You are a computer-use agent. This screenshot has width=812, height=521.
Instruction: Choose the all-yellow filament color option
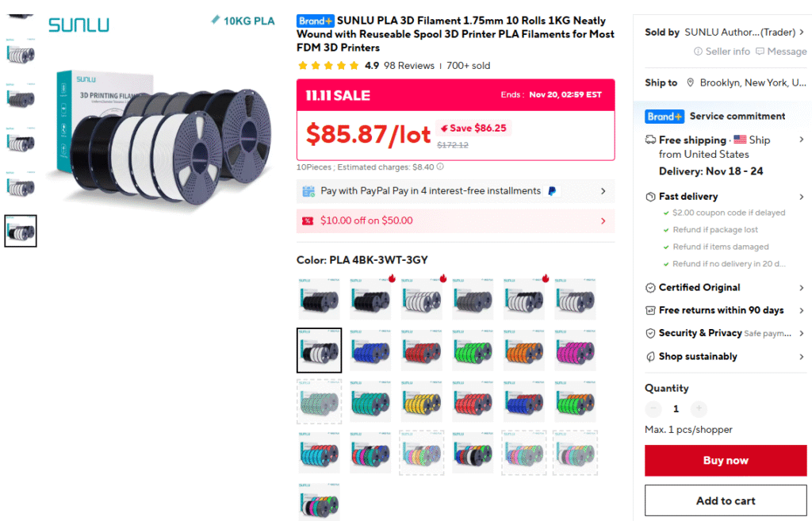tap(421, 402)
